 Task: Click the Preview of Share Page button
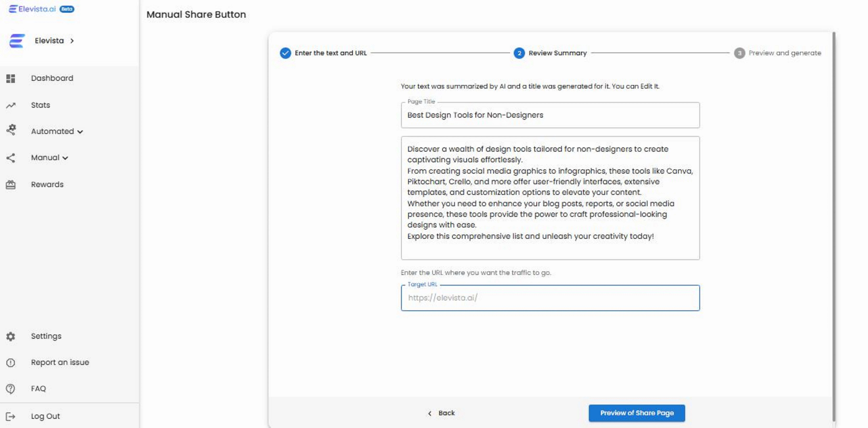[637, 412]
